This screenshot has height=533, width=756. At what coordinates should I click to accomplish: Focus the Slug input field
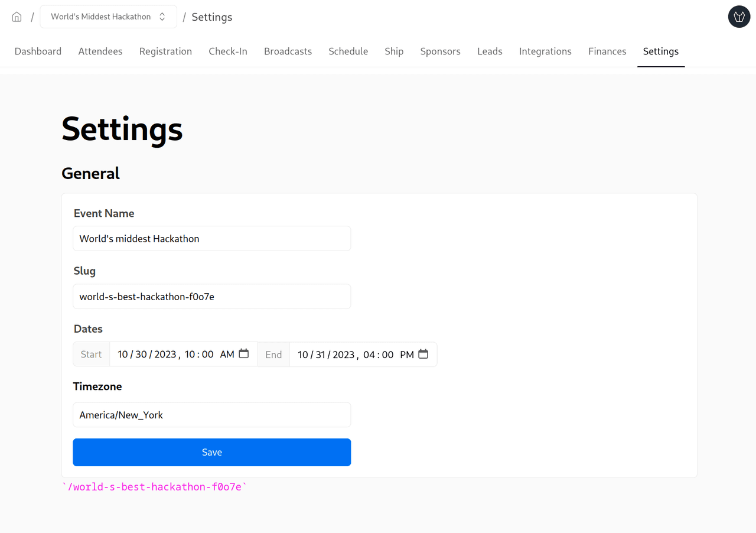[x=211, y=297]
